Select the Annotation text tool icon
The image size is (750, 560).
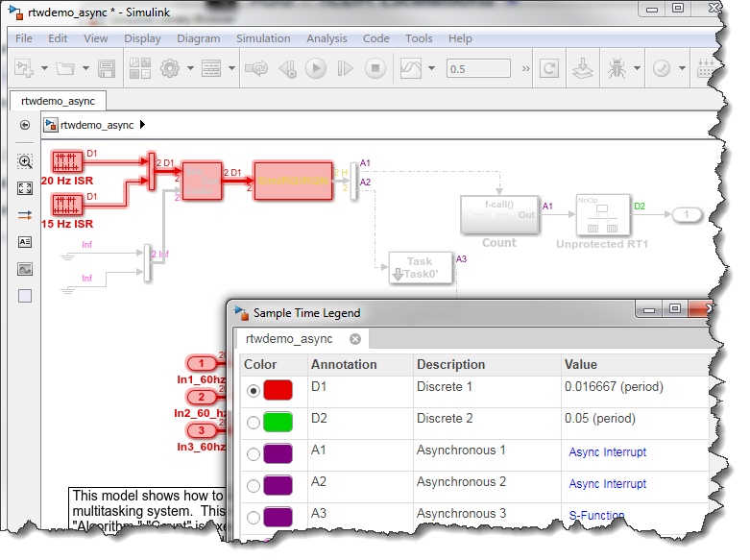(x=25, y=242)
